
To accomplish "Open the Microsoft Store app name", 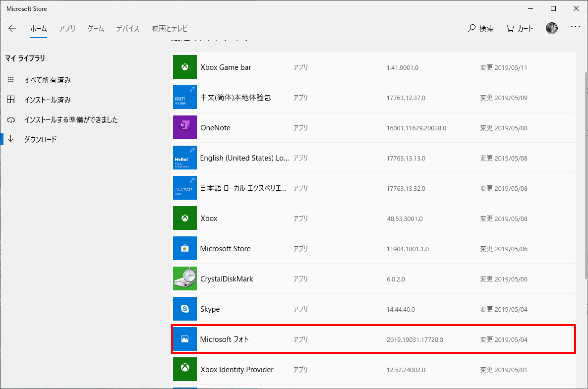I will coord(226,249).
